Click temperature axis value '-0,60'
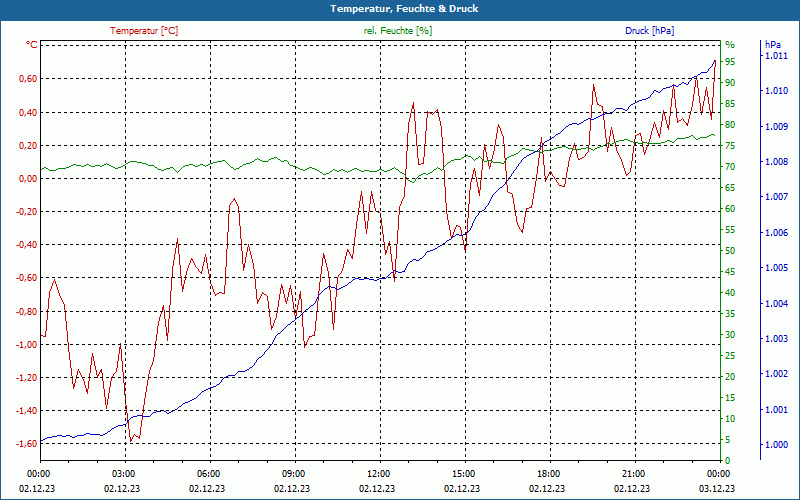 click(27, 278)
